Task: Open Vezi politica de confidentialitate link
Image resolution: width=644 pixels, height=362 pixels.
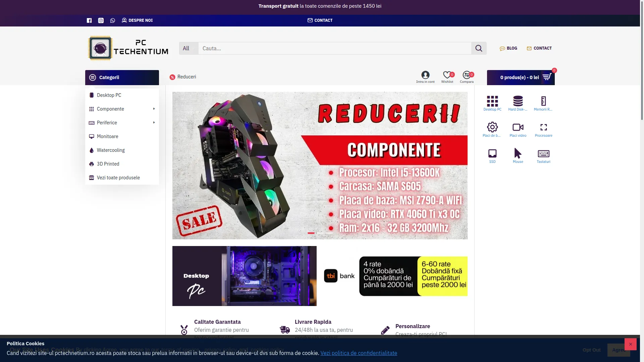Action: (x=359, y=353)
